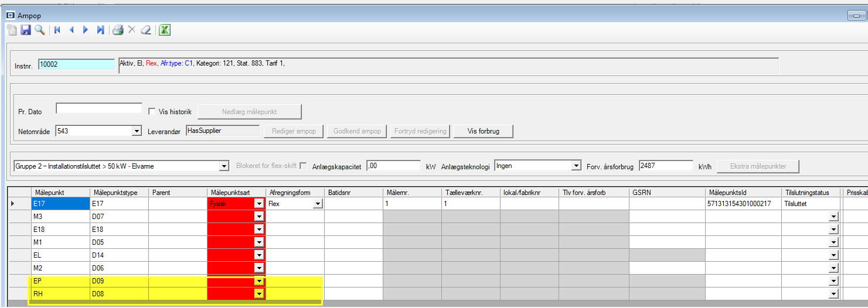
Task: Expand the Gruppe 2 Installationstilsluttet dropdown
Action: [224, 166]
